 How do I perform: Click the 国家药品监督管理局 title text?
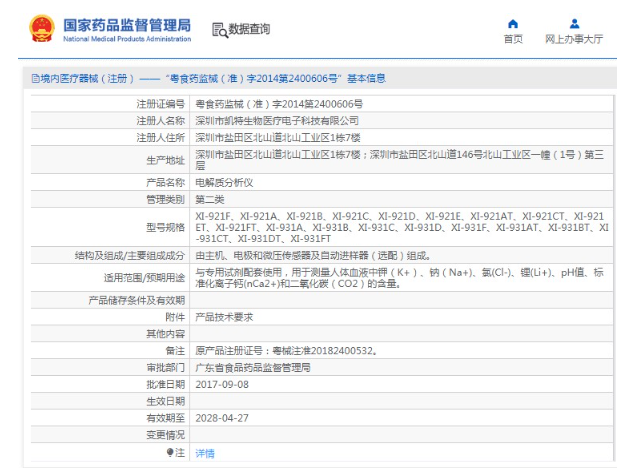tap(127, 25)
